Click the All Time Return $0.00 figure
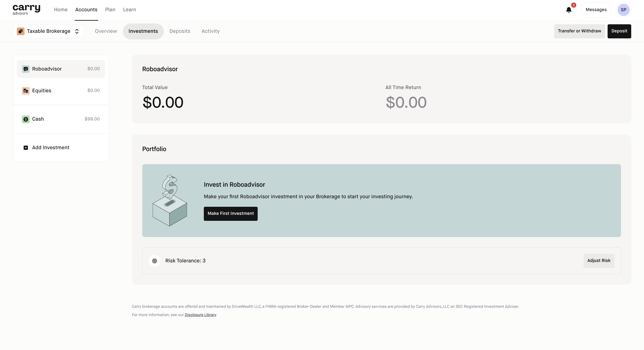The width and height of the screenshot is (644, 350). 406,102
